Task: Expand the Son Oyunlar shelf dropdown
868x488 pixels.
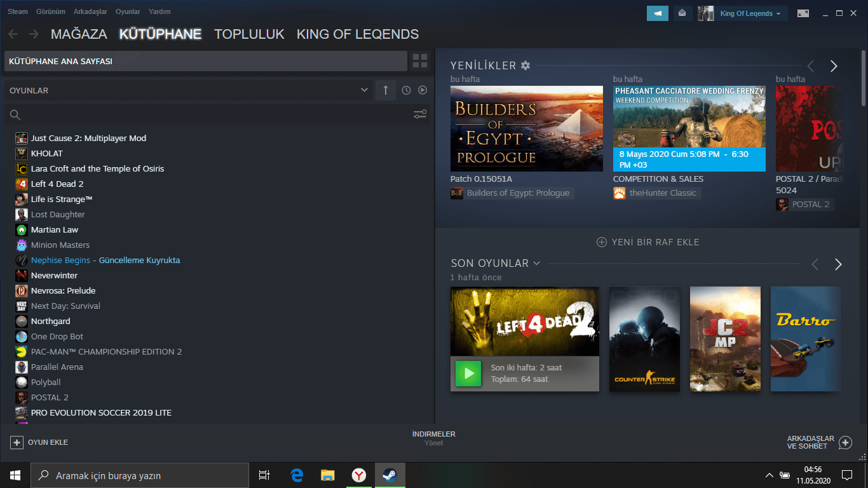Action: [537, 263]
